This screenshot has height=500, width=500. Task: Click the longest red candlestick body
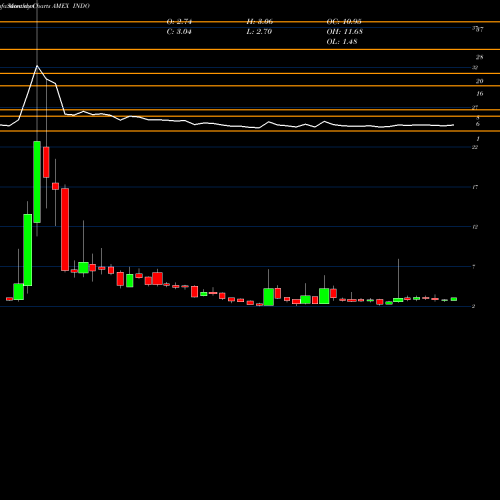pos(65,229)
